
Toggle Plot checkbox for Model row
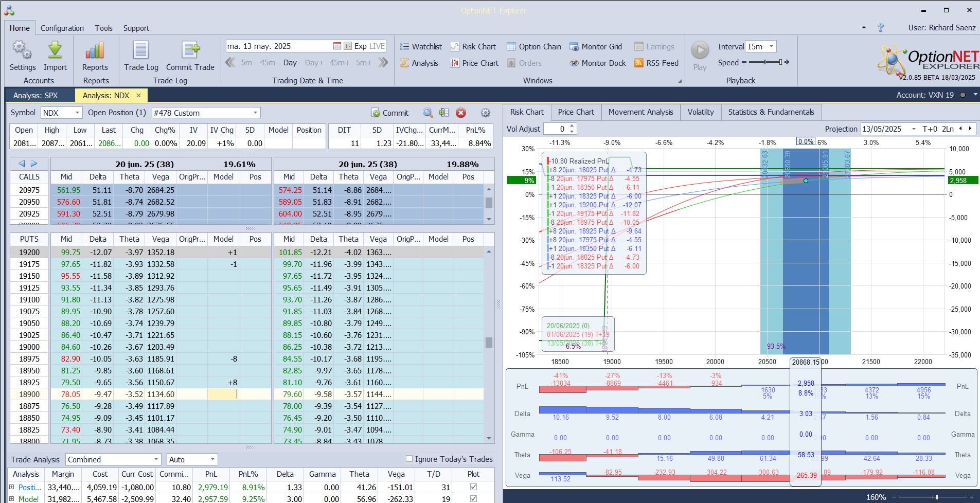pyautogui.click(x=473, y=498)
